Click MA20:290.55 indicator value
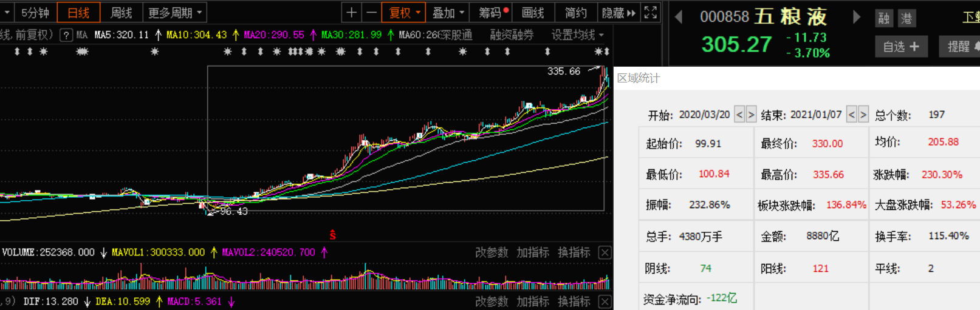Image resolution: width=980 pixels, height=310 pixels. click(274, 35)
